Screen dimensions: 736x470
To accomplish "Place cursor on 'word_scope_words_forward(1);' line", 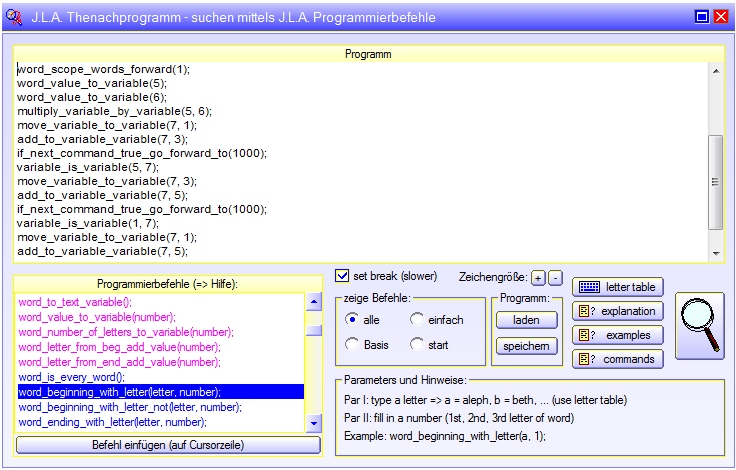I will click(x=103, y=69).
